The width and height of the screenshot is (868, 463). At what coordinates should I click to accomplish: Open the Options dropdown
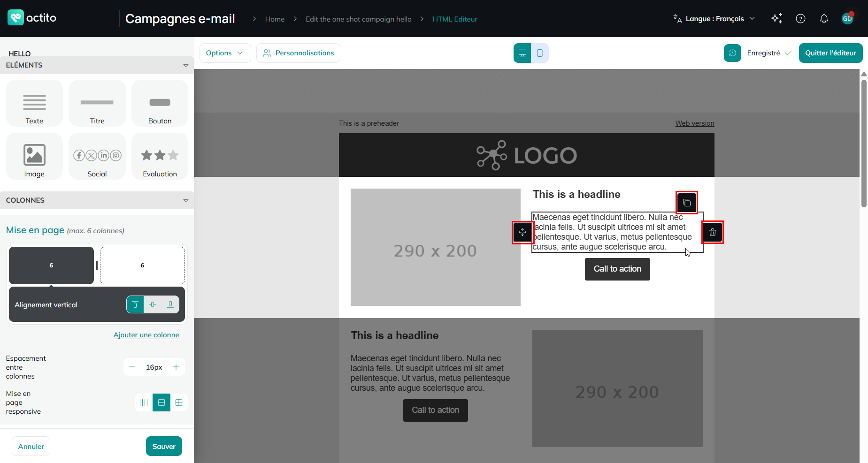[x=225, y=53]
